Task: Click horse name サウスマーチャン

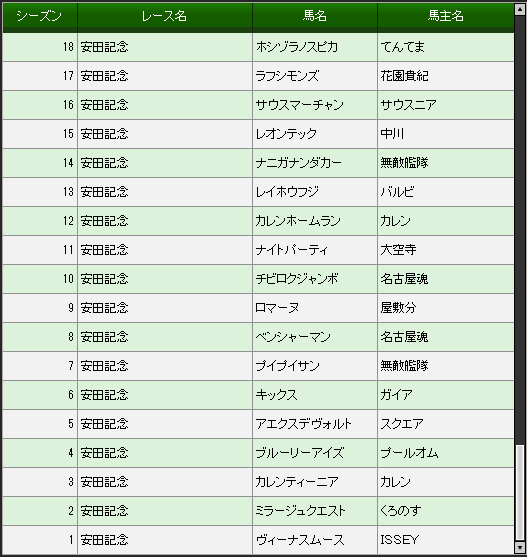Action: (x=300, y=105)
